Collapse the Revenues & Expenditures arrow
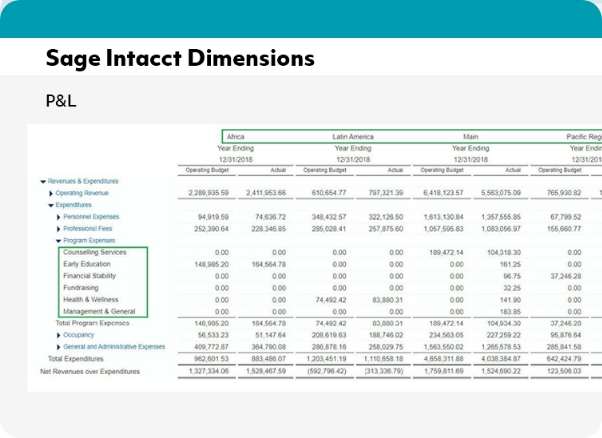 (43, 181)
